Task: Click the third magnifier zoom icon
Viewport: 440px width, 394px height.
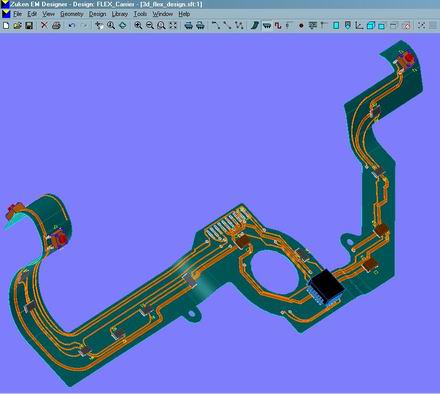Action: click(x=161, y=25)
